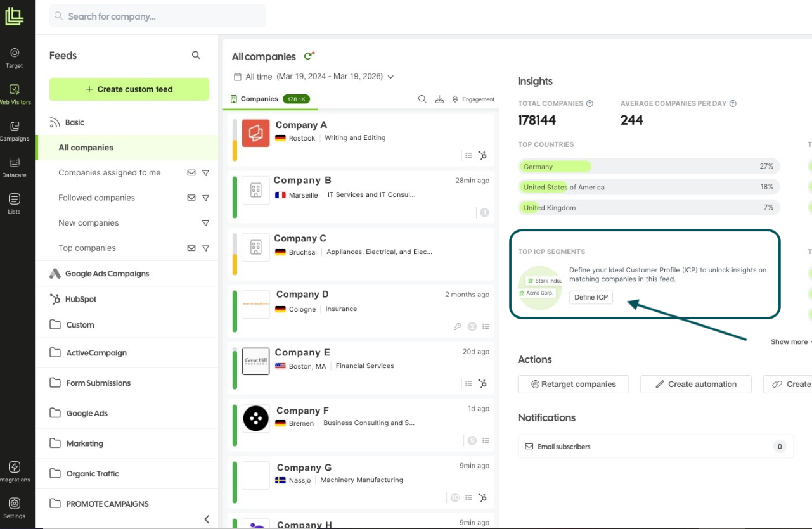
Task: Click the green app logo
Action: click(x=14, y=16)
